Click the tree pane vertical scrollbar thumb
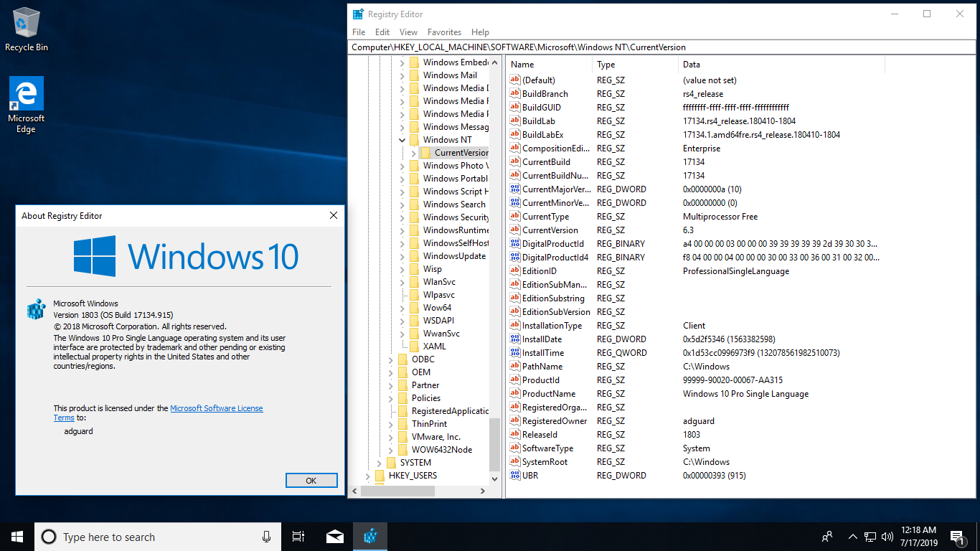The height and width of the screenshot is (551, 980). click(x=494, y=445)
